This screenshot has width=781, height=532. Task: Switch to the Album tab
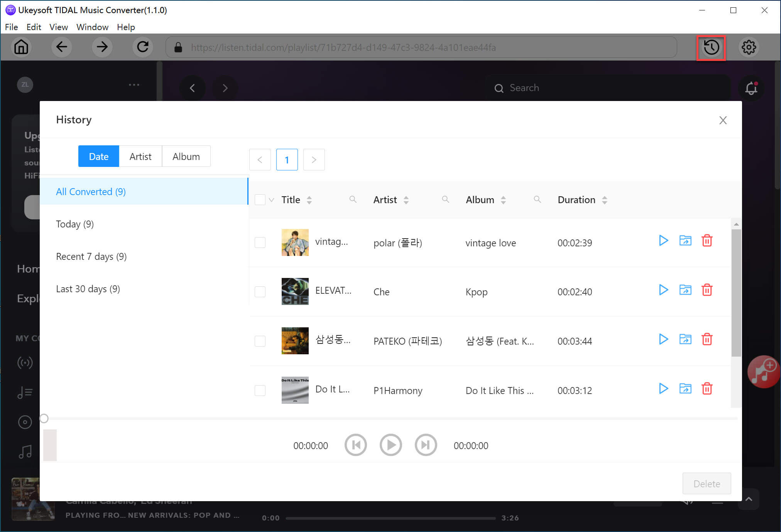[186, 156]
